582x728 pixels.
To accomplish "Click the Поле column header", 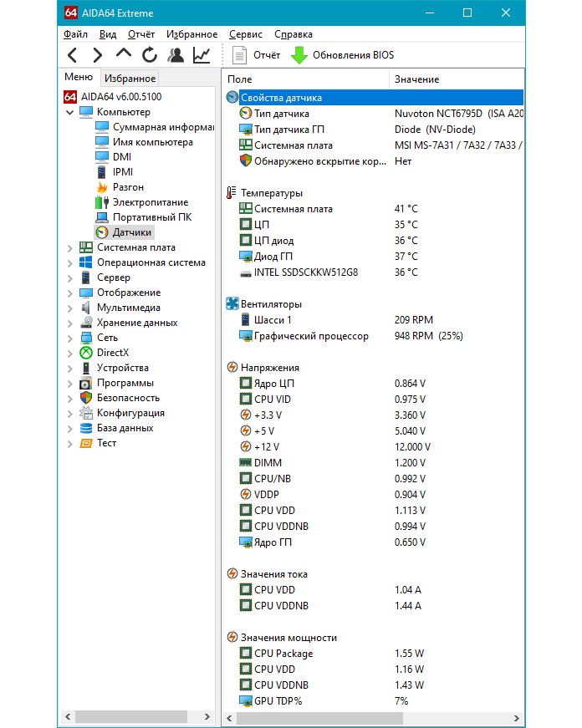I will click(305, 79).
